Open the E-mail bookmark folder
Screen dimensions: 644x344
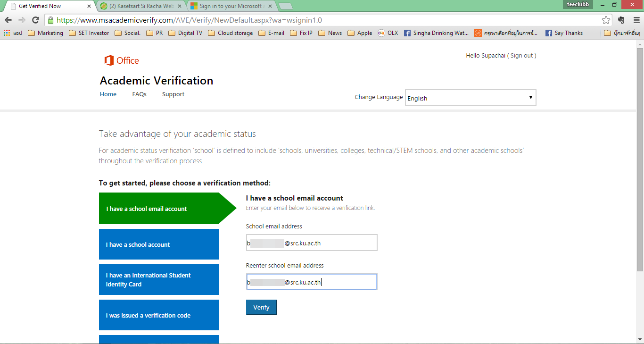[x=271, y=33]
